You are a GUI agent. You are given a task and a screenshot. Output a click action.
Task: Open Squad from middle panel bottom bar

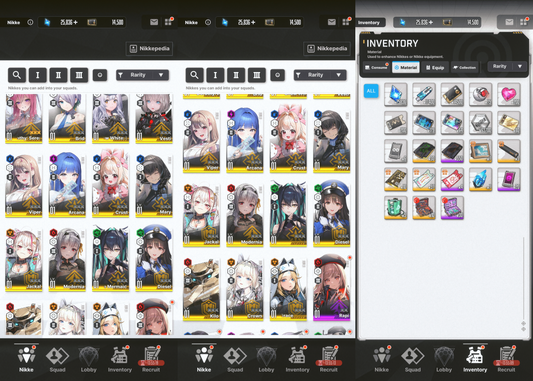[235, 360]
